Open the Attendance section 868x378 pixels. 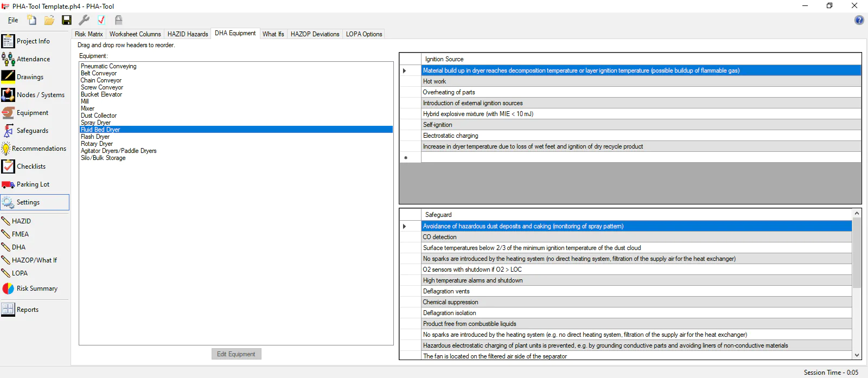(x=35, y=59)
